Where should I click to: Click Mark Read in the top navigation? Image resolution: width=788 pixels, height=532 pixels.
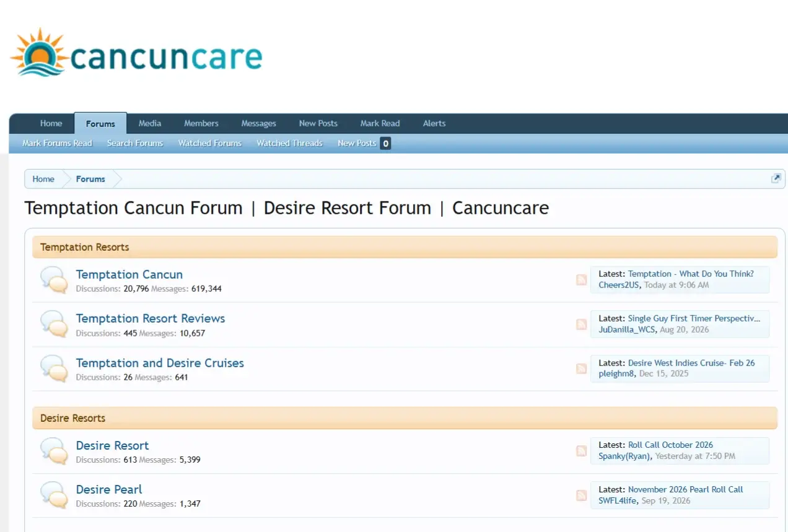coord(380,123)
